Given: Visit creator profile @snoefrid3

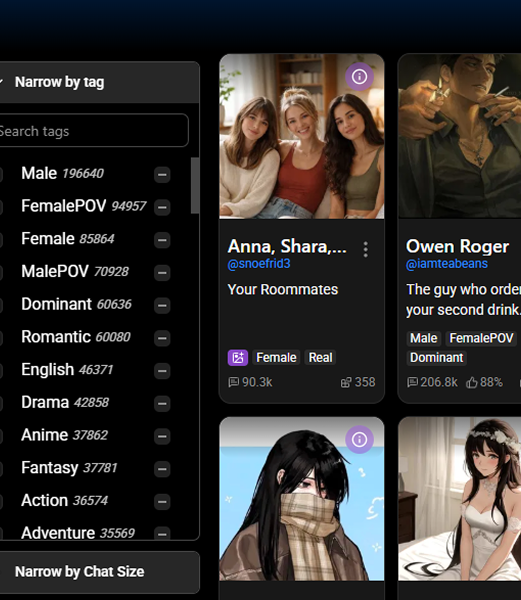Looking at the screenshot, I should click(259, 264).
